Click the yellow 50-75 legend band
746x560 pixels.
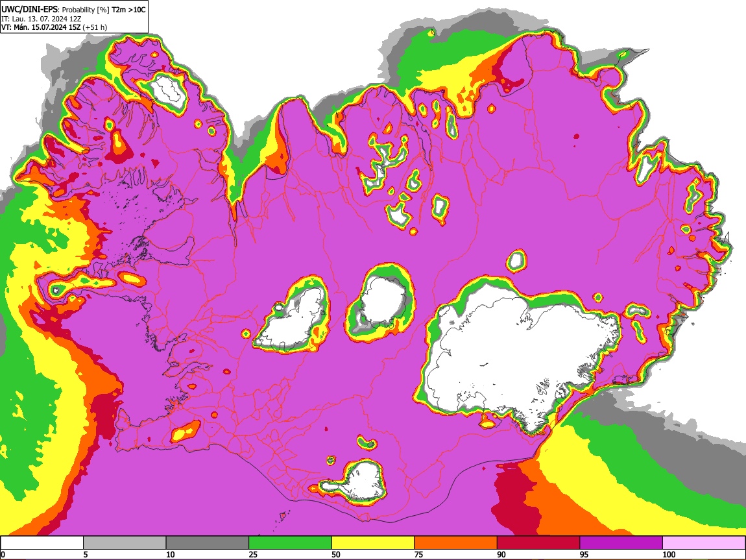[x=373, y=543]
